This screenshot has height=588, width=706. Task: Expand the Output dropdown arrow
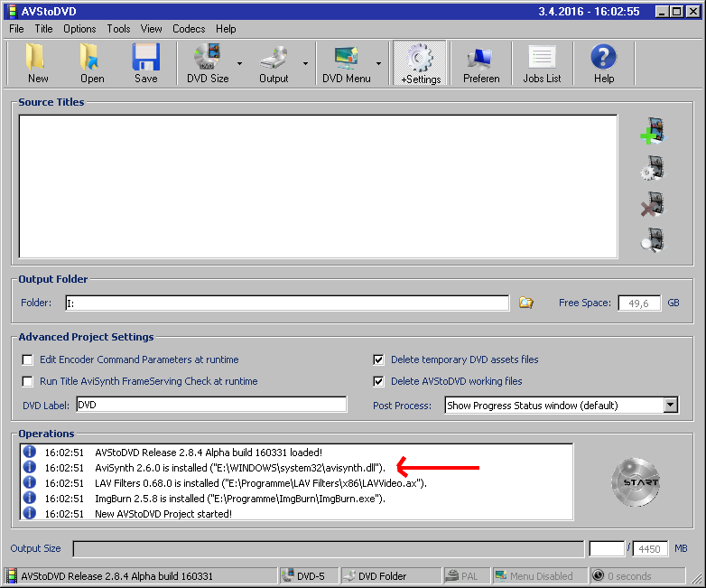pos(306,63)
